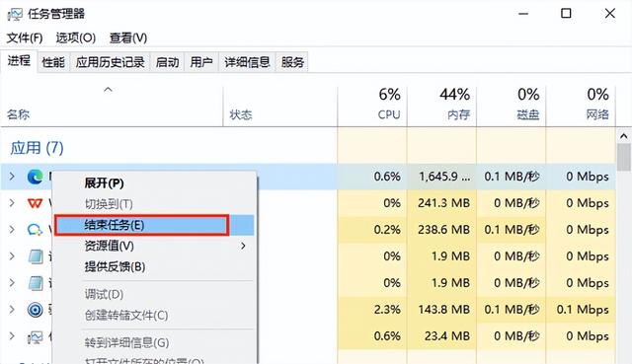Click the vertical scrollbar up arrow
The height and width of the screenshot is (364, 632).
[623, 136]
